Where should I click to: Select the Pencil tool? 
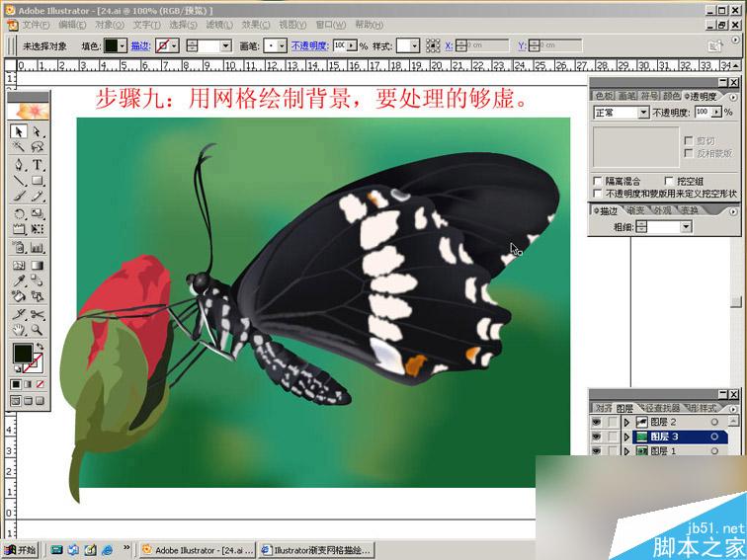[x=38, y=196]
